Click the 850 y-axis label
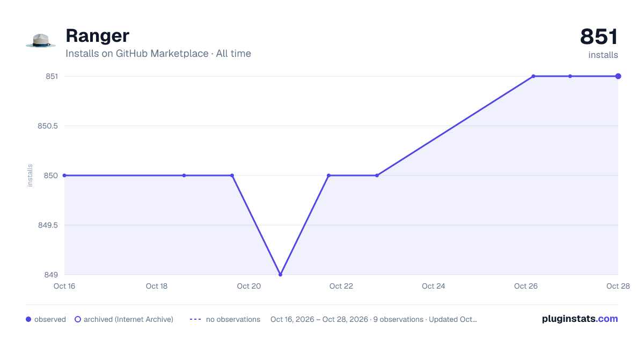 tap(52, 175)
